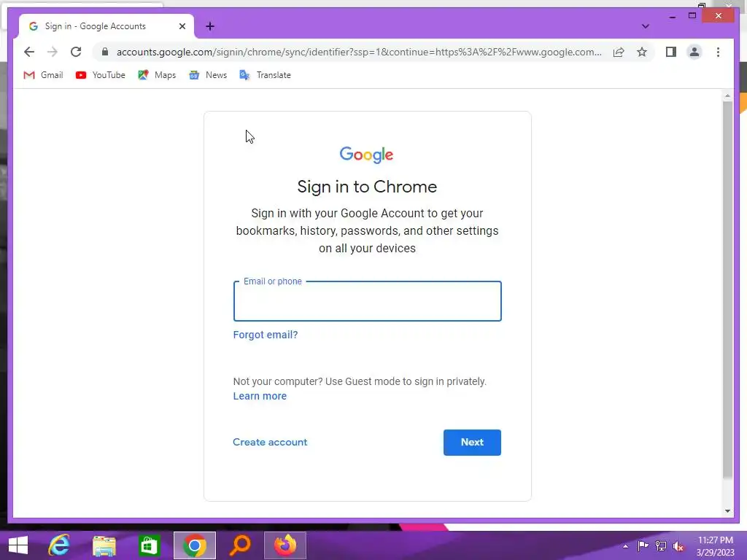
Task: Open Chrome's three-dot menu
Action: (718, 52)
